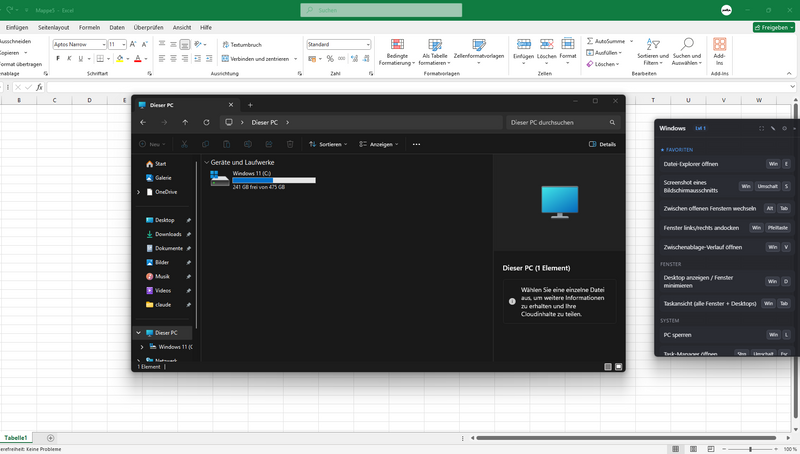This screenshot has width=800, height=454.
Task: Open a new Explorer tab
Action: click(250, 105)
